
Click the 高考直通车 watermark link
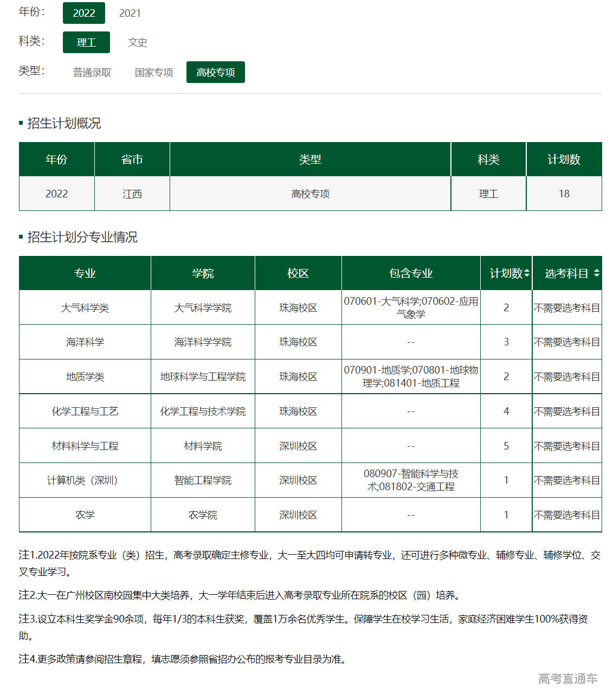tap(569, 678)
